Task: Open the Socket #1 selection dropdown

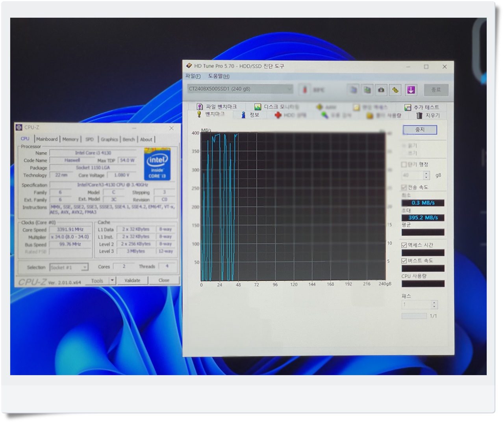Action: [x=69, y=267]
